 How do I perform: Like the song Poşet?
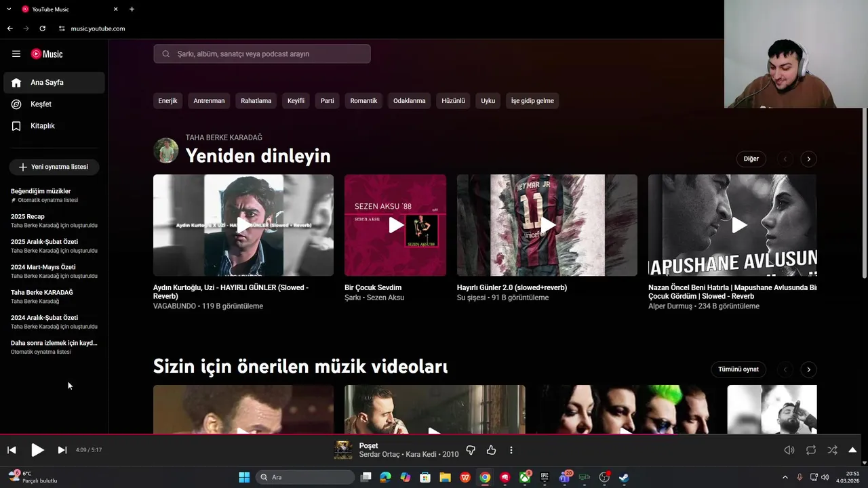[491, 450]
